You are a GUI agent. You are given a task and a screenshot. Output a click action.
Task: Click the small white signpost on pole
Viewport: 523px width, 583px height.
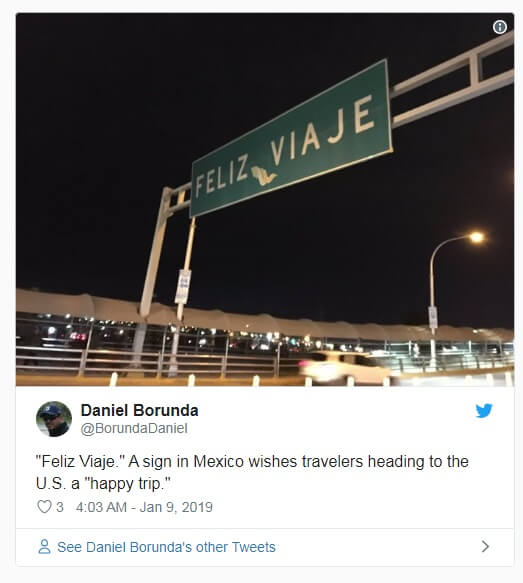point(183,287)
